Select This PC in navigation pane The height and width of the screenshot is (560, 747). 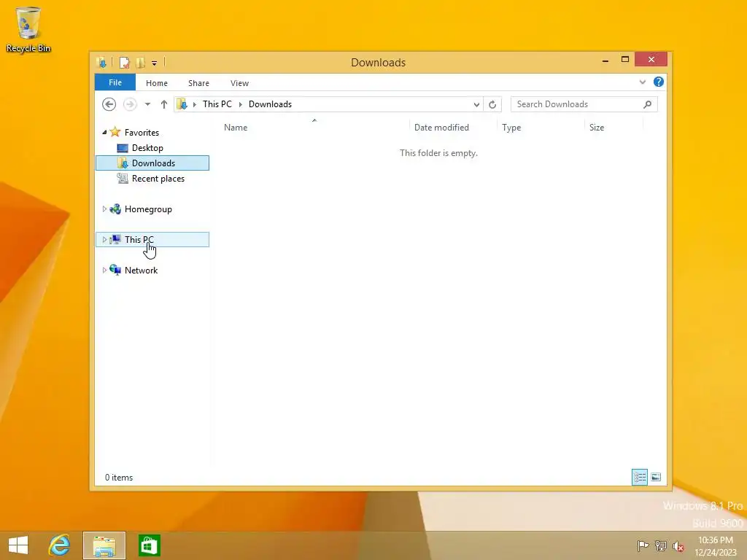click(152, 239)
